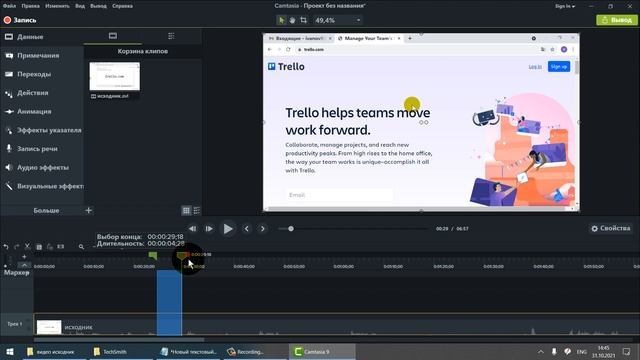
Task: Open the Изменить menu
Action: click(x=57, y=6)
